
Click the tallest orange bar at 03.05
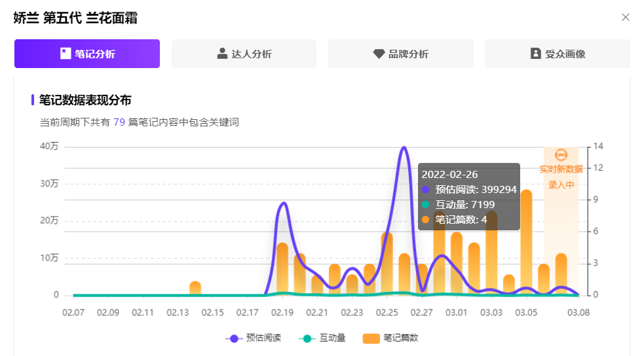(526, 242)
